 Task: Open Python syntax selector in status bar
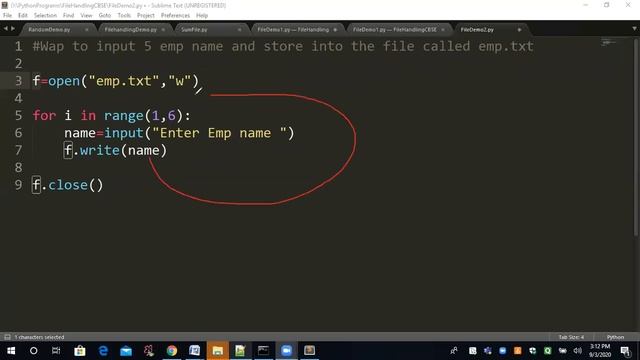pyautogui.click(x=615, y=337)
